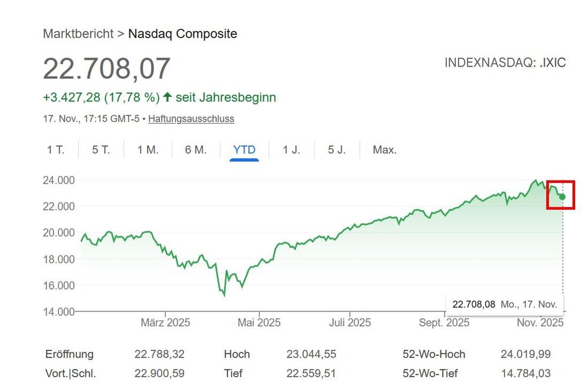588x390 pixels.
Task: Click the Eröffnung value 22.788,32
Action: [x=160, y=354]
